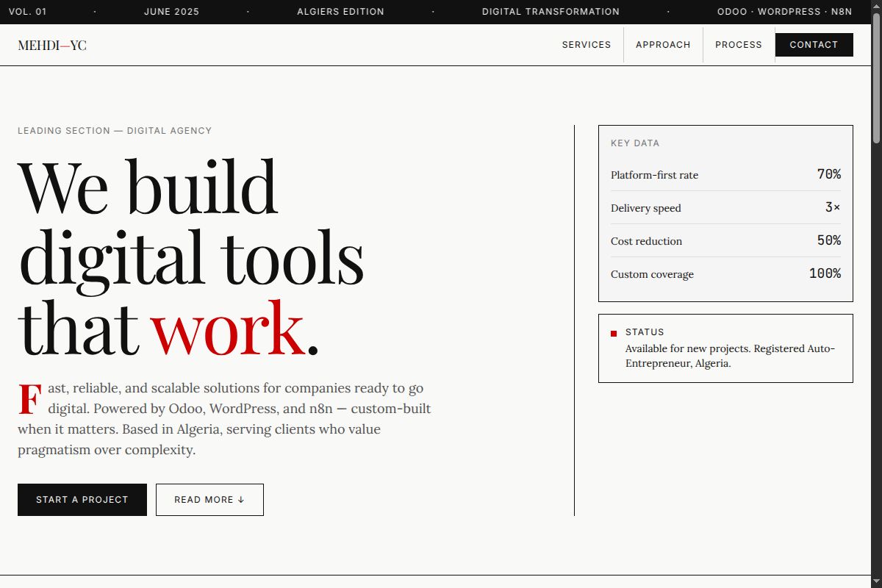
Task: Click the Contact nav button
Action: coord(814,45)
